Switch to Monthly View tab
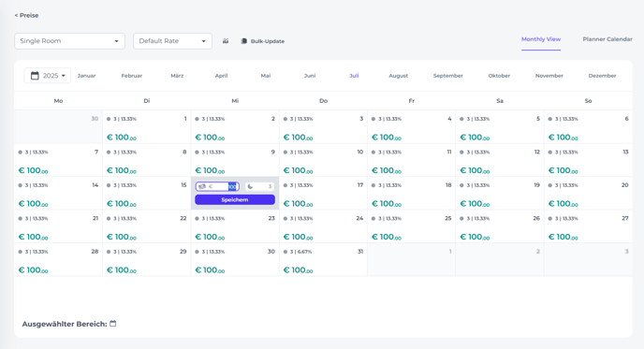This screenshot has height=349, width=644. click(541, 39)
